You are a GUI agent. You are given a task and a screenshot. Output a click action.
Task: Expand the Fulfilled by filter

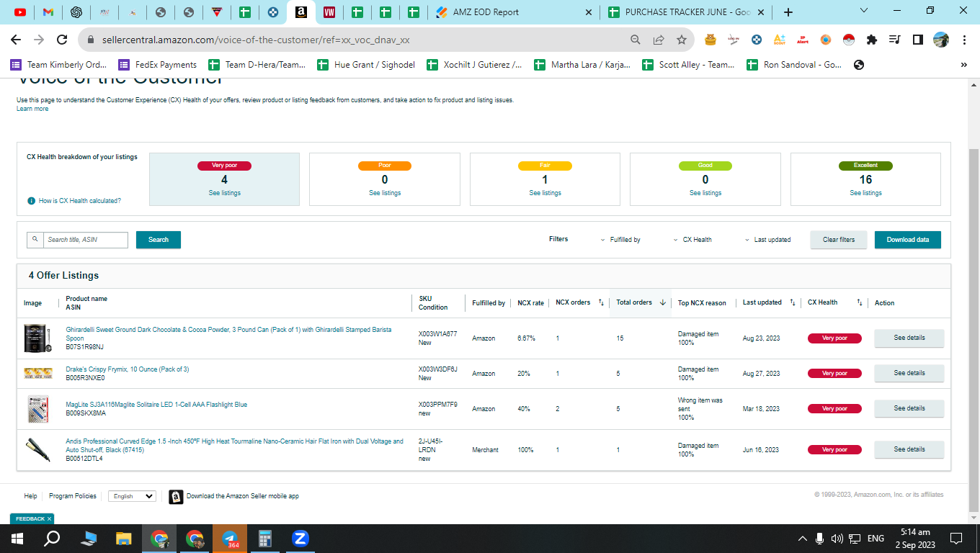coord(620,240)
